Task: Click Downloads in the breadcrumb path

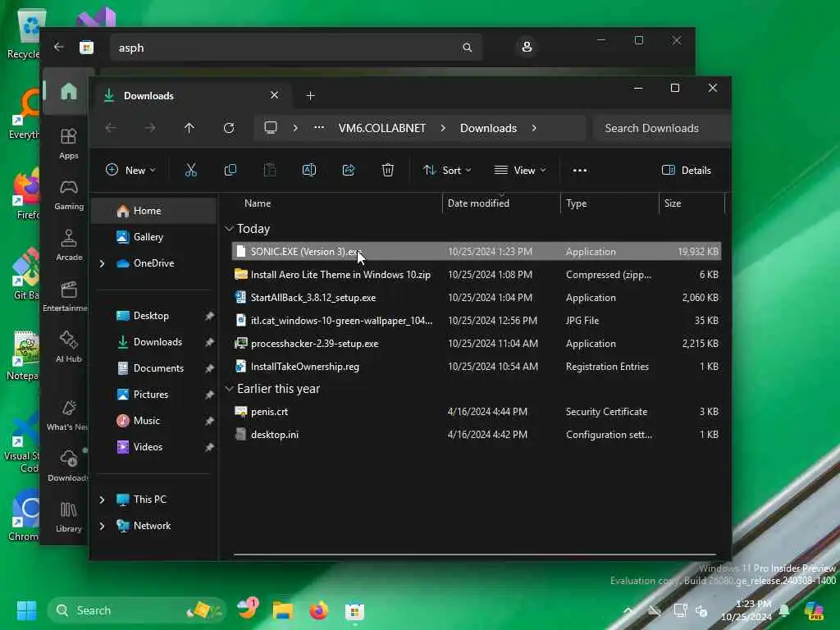Action: coord(489,128)
